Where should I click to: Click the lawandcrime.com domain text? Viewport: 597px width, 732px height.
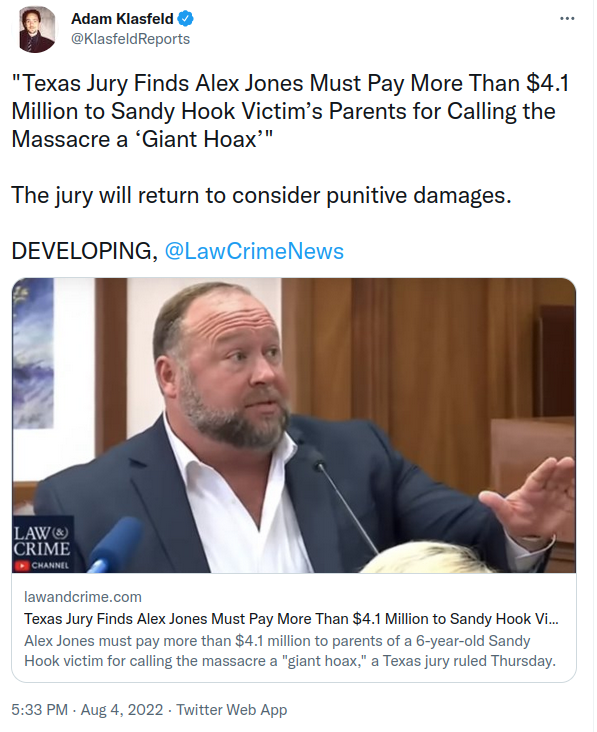point(83,597)
